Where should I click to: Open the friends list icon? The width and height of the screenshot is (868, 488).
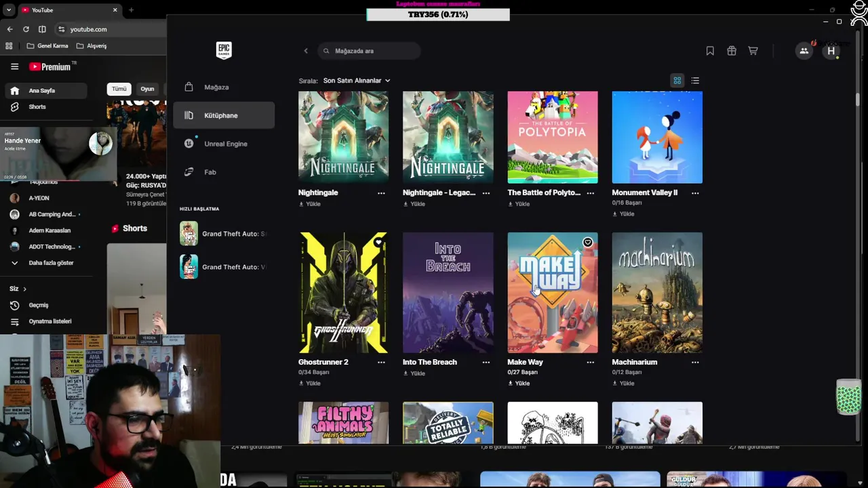coord(804,51)
